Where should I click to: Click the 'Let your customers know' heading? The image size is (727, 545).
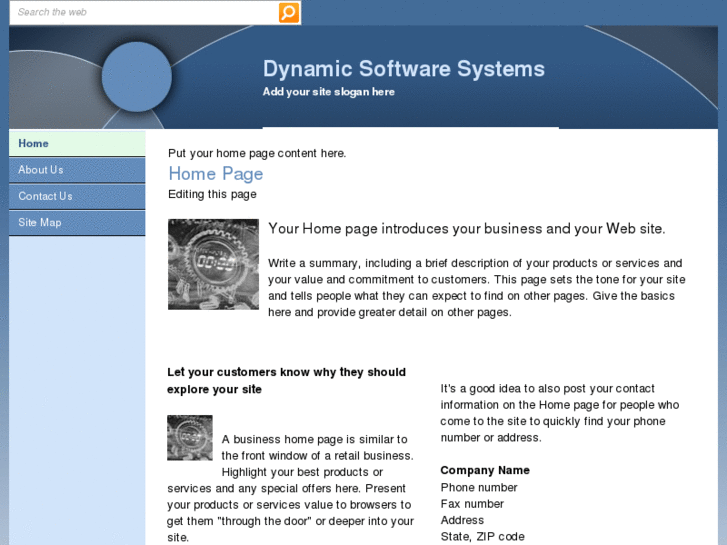click(x=286, y=381)
